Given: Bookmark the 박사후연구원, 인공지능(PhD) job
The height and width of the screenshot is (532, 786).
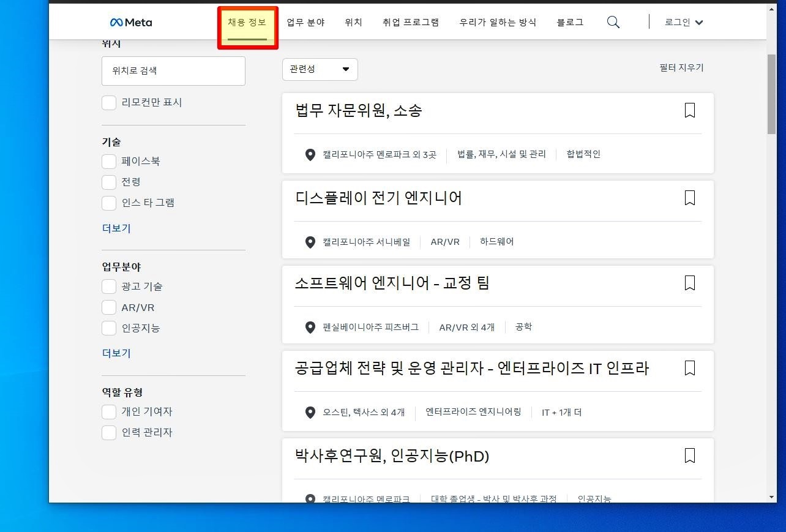Looking at the screenshot, I should [x=690, y=455].
